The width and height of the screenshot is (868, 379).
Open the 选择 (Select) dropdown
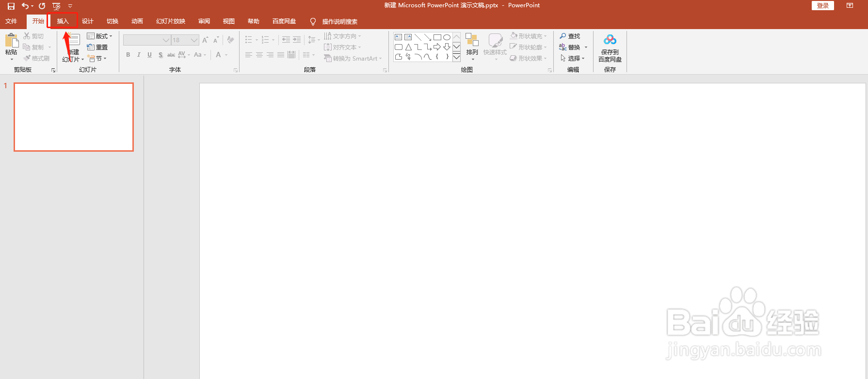(x=572, y=58)
